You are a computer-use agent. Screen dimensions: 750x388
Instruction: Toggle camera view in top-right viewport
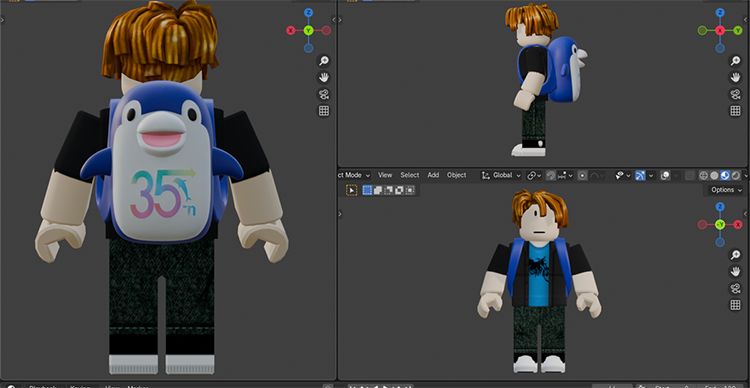point(735,94)
